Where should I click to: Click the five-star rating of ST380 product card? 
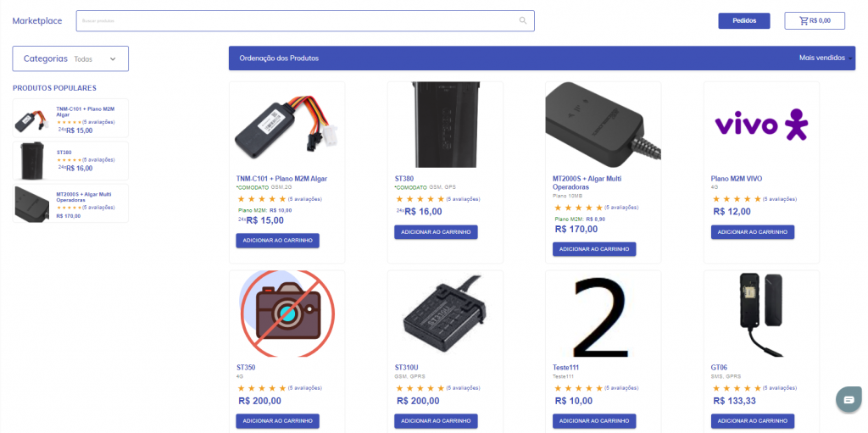420,199
